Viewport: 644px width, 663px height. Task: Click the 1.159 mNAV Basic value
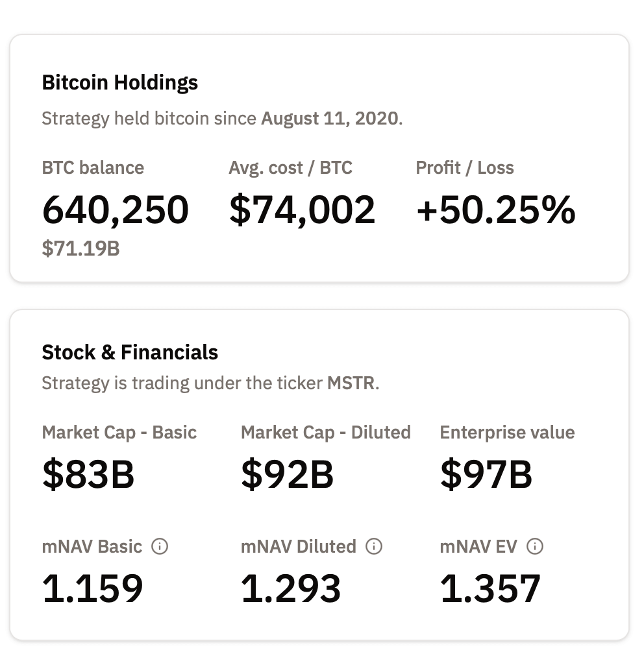point(93,588)
